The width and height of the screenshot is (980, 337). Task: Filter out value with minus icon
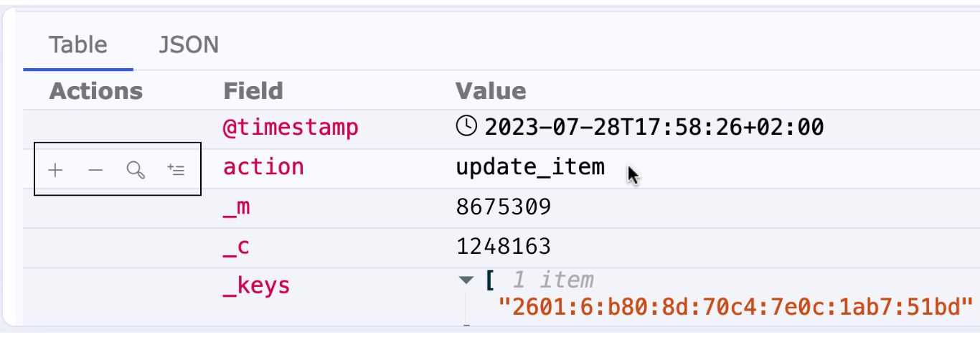tap(95, 170)
